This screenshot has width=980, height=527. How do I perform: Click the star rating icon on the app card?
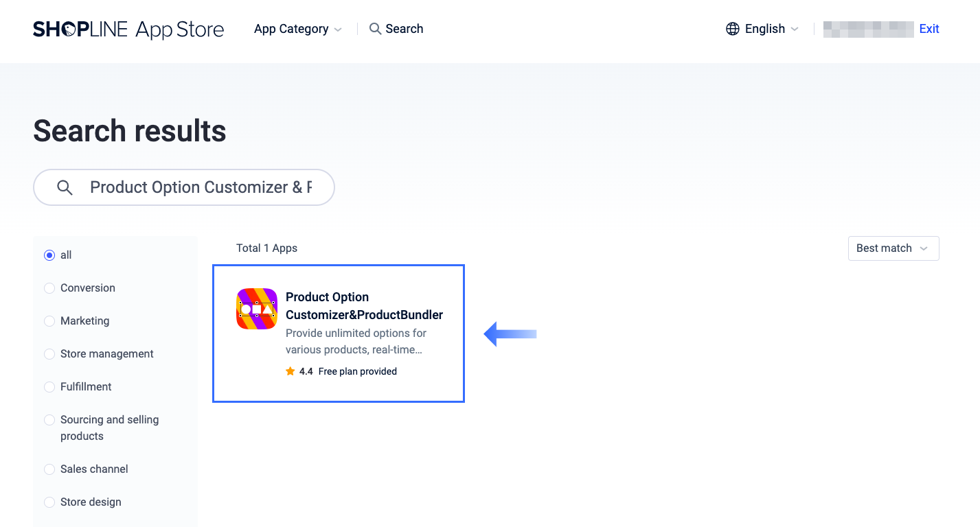click(x=290, y=371)
